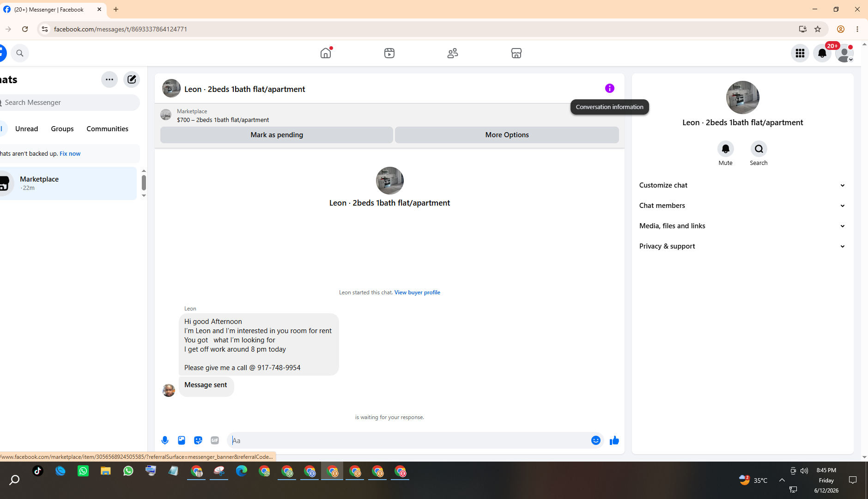The height and width of the screenshot is (499, 868).
Task: Expand the Customize chat section
Action: point(742,185)
